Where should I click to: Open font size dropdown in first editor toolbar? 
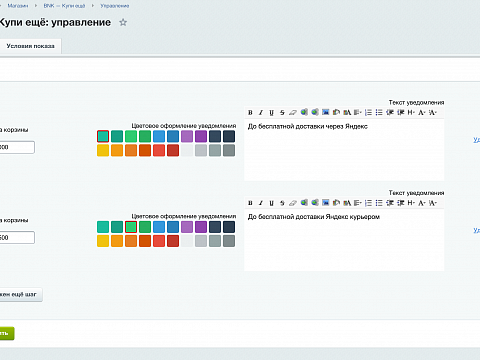point(433,112)
